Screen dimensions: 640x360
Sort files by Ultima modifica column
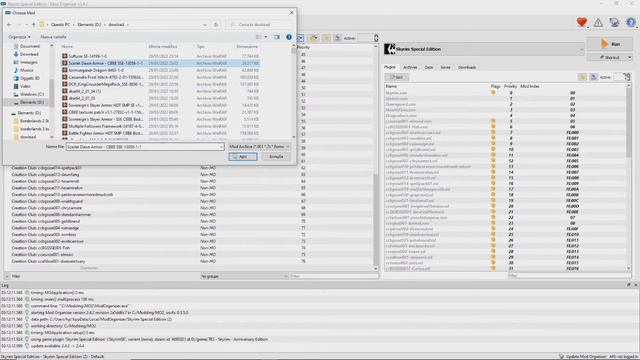tap(163, 47)
